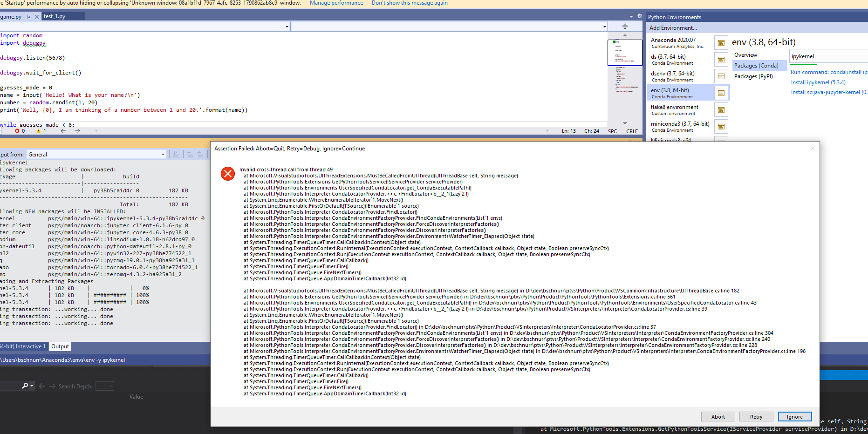Open the panel options dropdown arrow beside the gear
The width and height of the screenshot is (868, 434).
632,15
